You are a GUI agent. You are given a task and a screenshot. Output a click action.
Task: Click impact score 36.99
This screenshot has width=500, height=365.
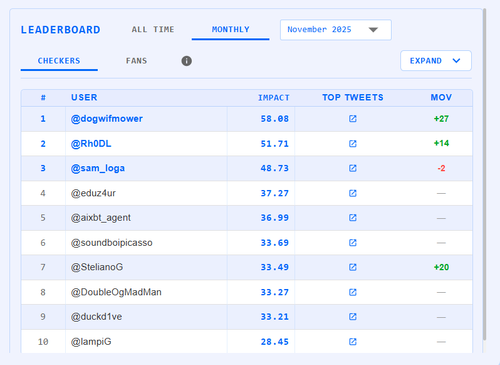coord(275,218)
